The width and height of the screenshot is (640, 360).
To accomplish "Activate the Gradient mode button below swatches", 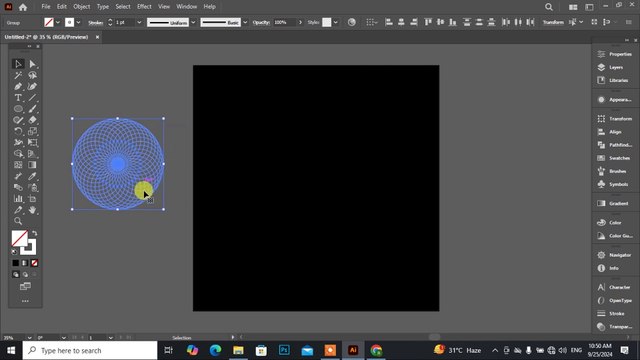I will (x=25, y=263).
